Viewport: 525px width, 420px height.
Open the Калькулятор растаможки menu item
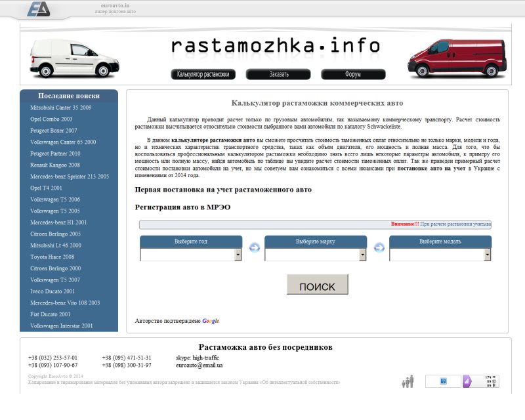coord(203,74)
